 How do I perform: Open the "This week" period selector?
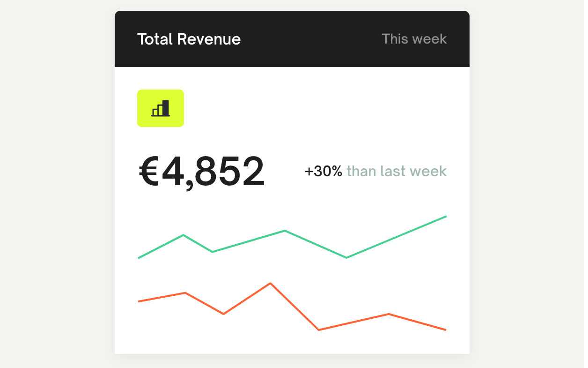coord(414,39)
